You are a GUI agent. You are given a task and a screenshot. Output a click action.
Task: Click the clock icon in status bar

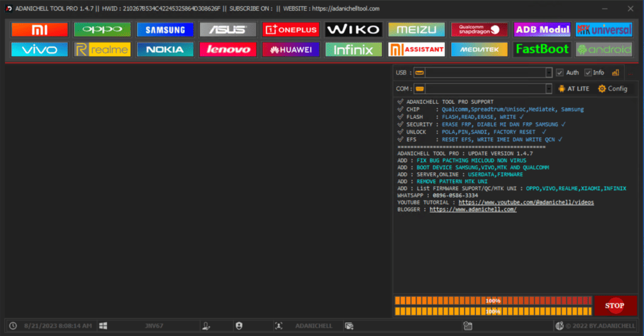coord(13,326)
